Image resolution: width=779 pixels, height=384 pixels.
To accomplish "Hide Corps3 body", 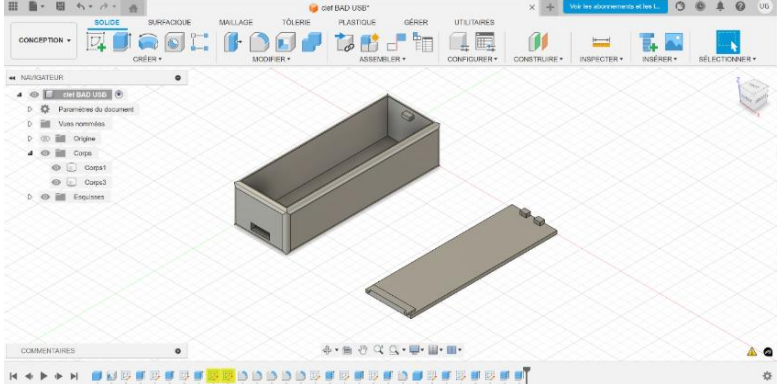I will tap(56, 182).
